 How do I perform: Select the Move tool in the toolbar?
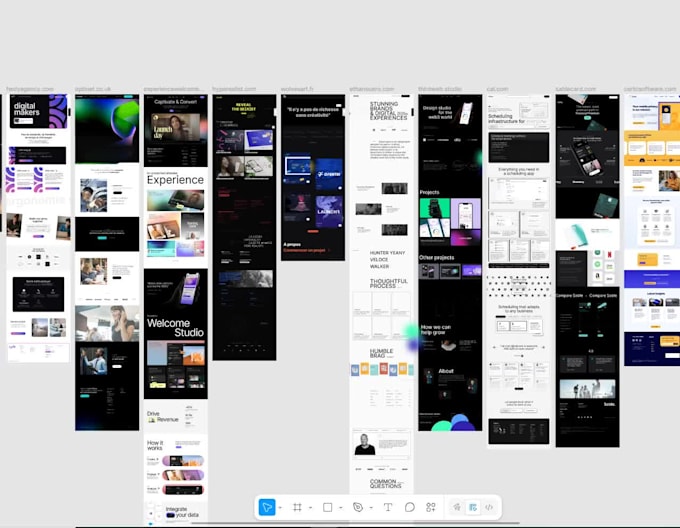[x=267, y=507]
